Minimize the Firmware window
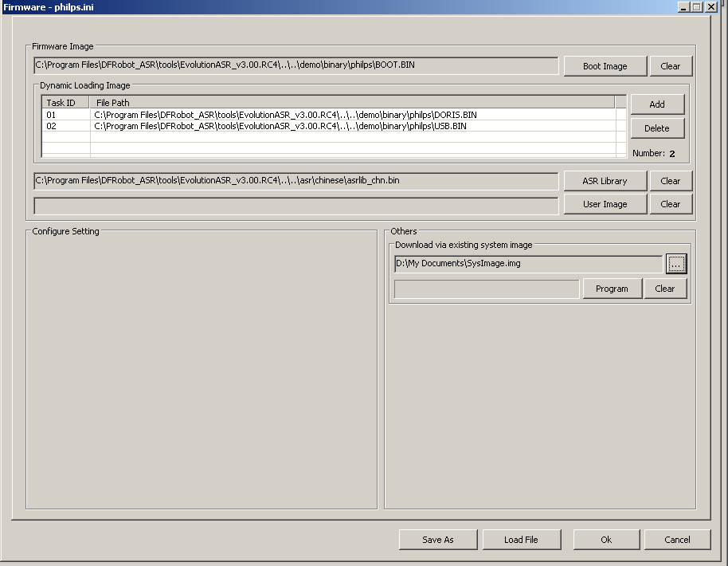Viewport: 728px width, 566px height. tap(683, 7)
